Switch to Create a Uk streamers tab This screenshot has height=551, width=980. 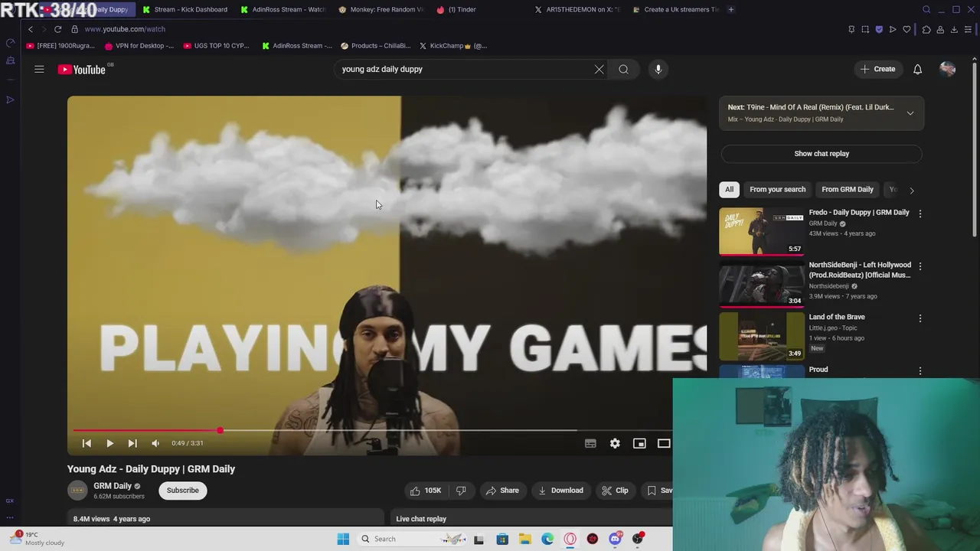pos(675,9)
